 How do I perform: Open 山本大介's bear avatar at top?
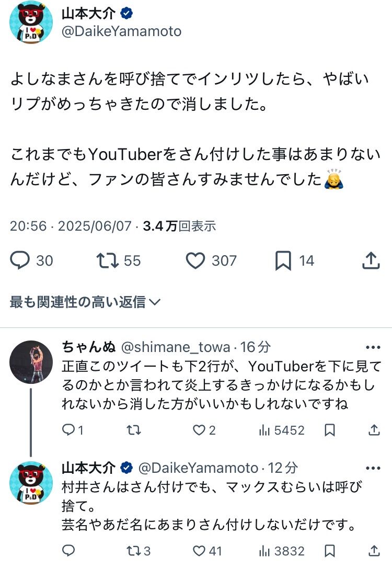coord(31,22)
